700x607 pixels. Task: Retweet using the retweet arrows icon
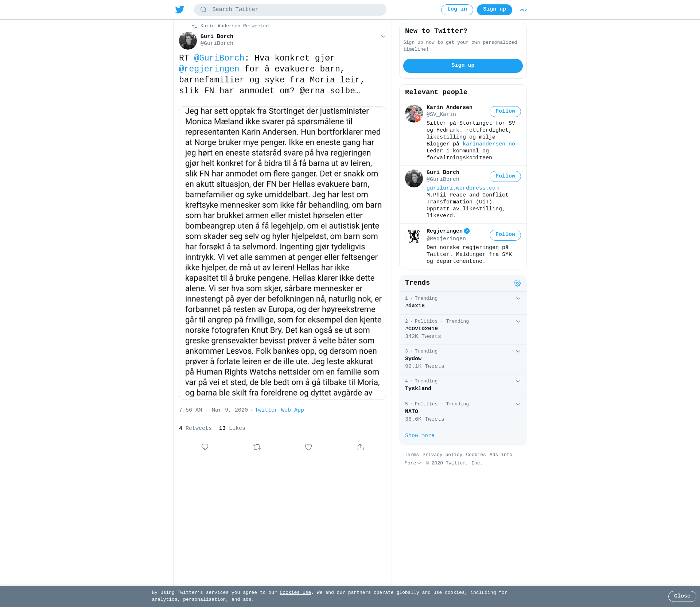coord(257,447)
